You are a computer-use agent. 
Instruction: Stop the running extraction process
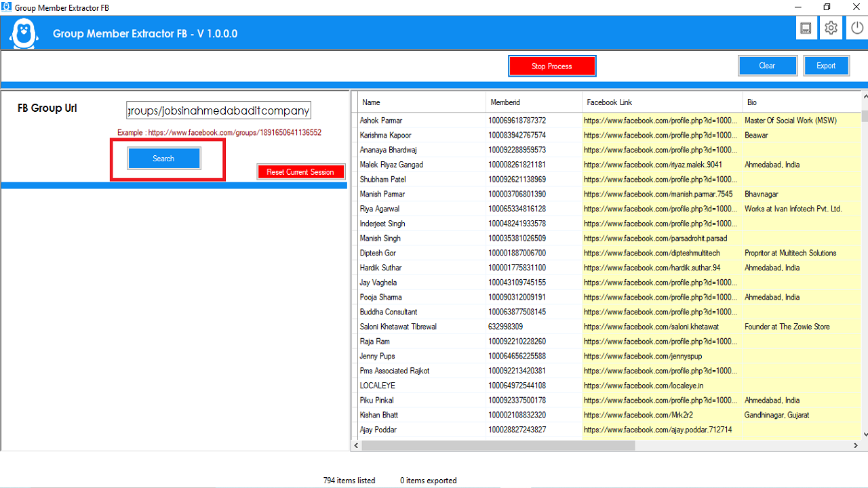click(552, 66)
